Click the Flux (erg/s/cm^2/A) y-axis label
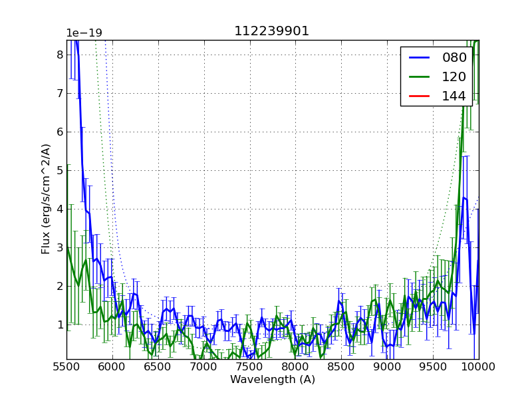Image resolution: width=532 pixels, height=399 pixels. pos(46,199)
